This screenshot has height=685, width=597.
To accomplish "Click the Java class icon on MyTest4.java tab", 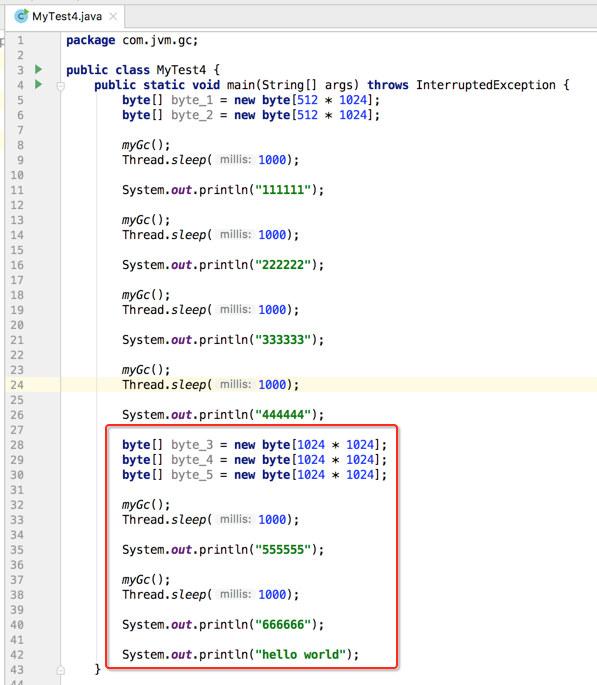I will (21, 16).
